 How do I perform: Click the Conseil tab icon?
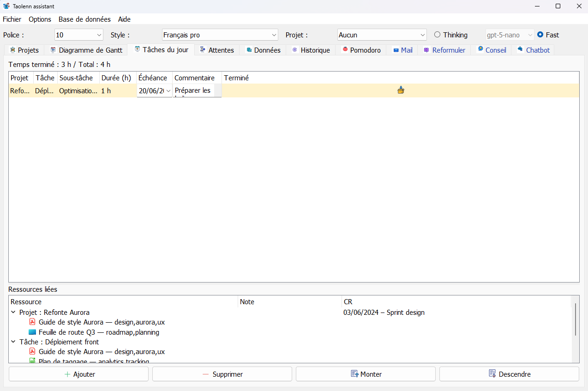(x=480, y=49)
